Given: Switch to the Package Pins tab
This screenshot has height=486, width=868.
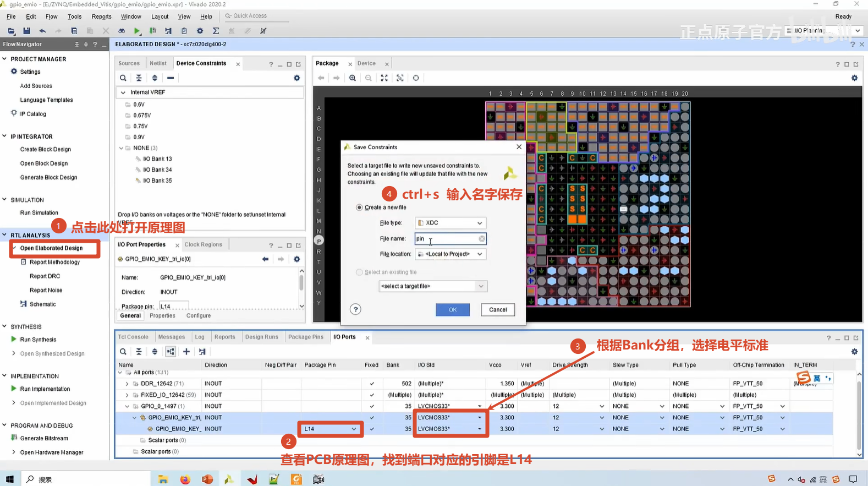Looking at the screenshot, I should coord(306,337).
